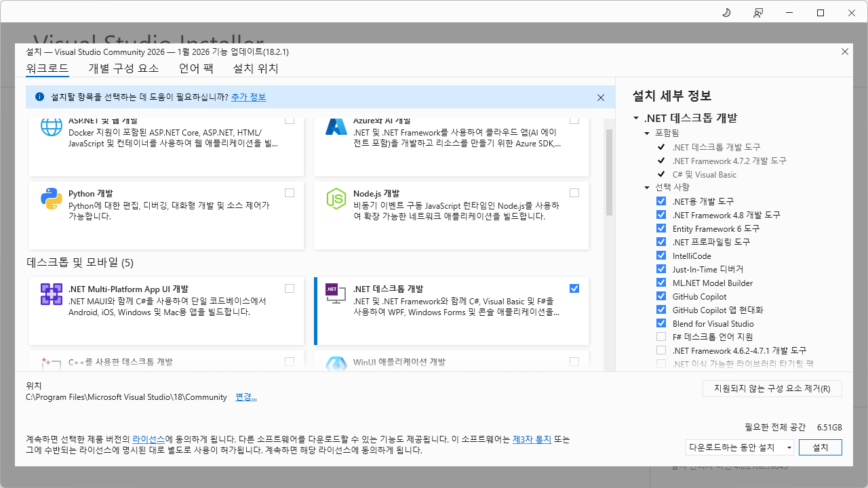This screenshot has height=488, width=868.
Task: Click the 데스크톱 및 모바일 (5) heading
Action: [80, 262]
